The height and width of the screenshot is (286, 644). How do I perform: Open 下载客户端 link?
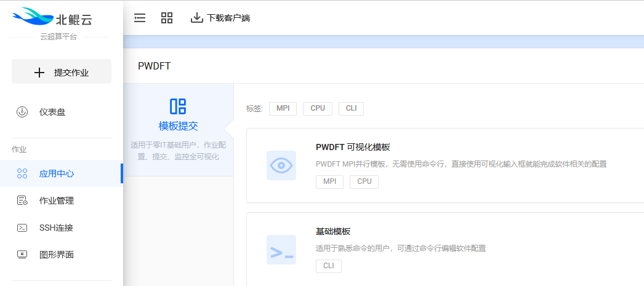click(228, 18)
